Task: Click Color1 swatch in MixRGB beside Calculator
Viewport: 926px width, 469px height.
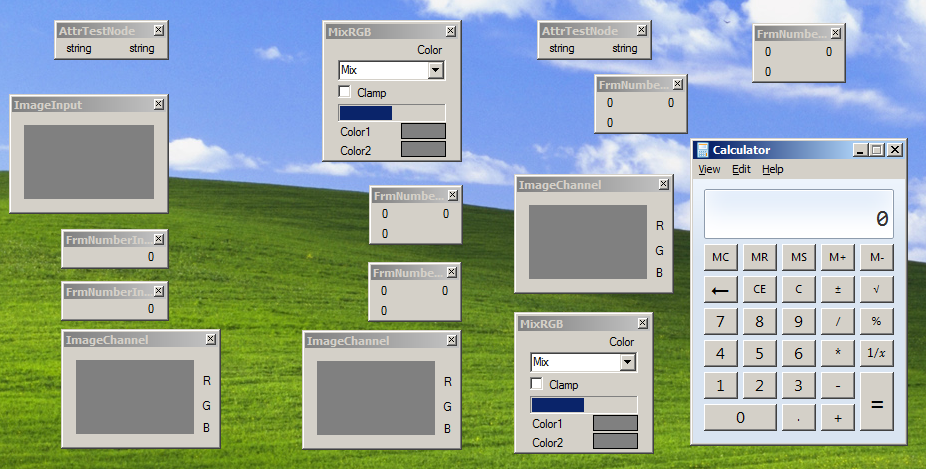Action: click(x=615, y=423)
